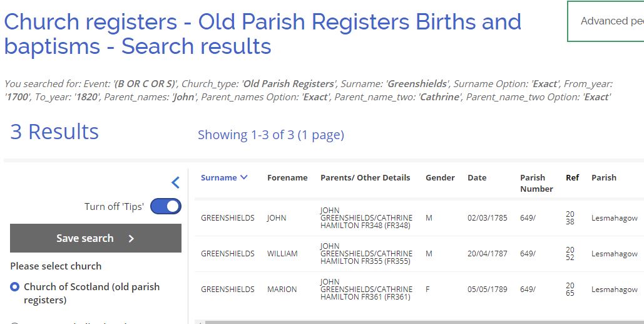
Task: Select the MARION forename cell
Action: 282,290
